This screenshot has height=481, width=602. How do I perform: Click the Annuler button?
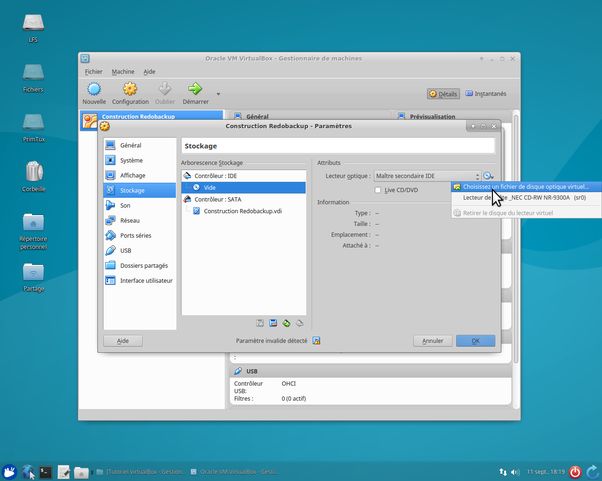(433, 341)
